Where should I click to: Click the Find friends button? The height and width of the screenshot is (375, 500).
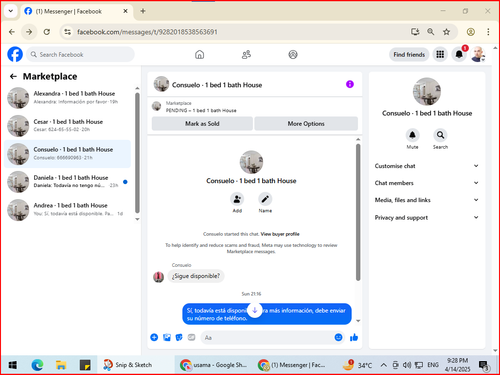pos(409,54)
